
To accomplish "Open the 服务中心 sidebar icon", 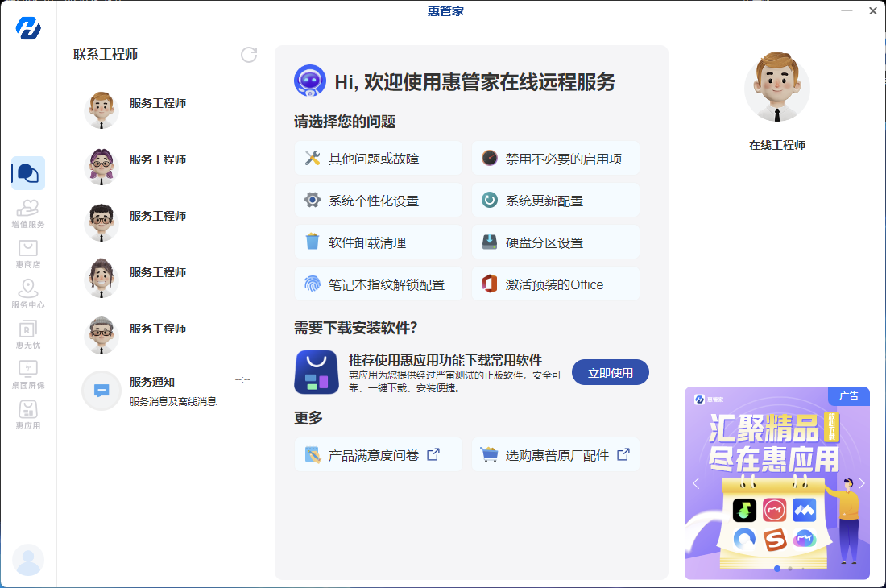I will pos(28,292).
